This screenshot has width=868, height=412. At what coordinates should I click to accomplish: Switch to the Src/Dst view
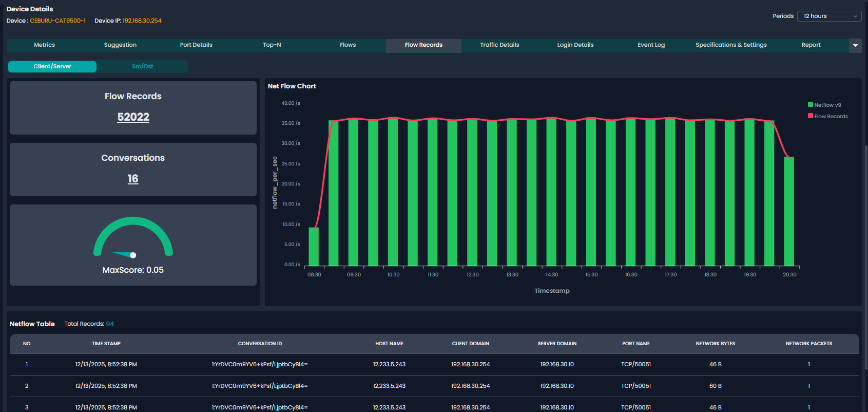click(142, 66)
